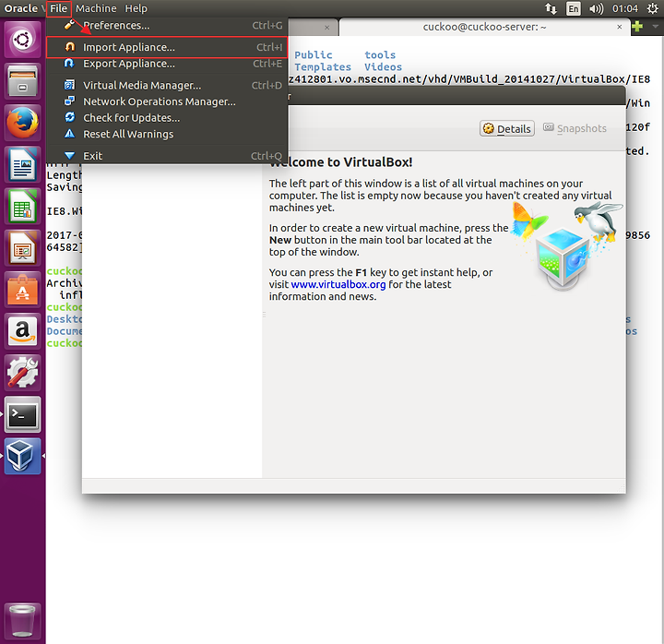The width and height of the screenshot is (664, 644).
Task: Open System Settings from launcher
Action: click(x=22, y=373)
